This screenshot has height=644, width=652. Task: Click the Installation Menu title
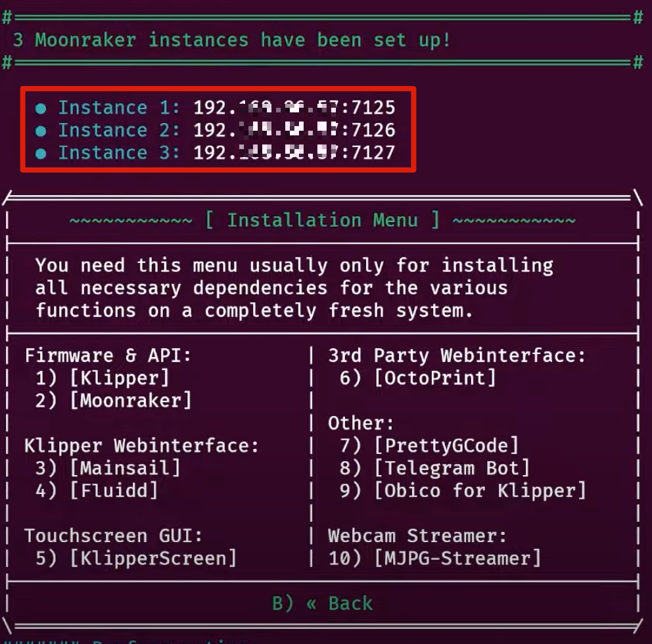(x=322, y=220)
